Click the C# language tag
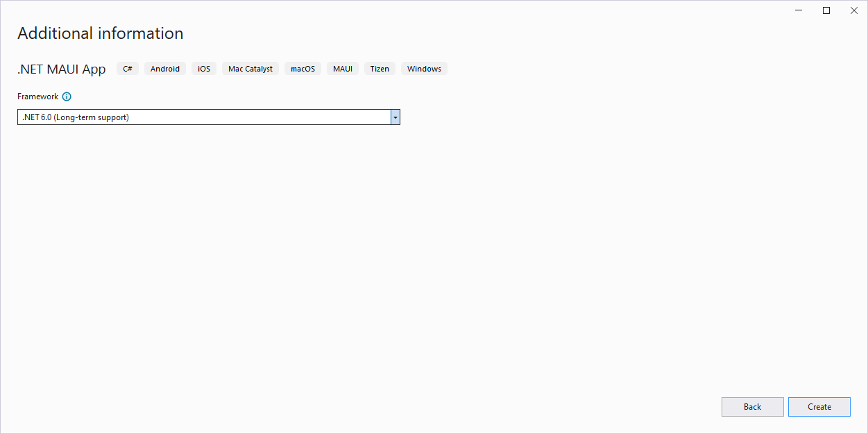The width and height of the screenshot is (868, 434). coord(128,69)
